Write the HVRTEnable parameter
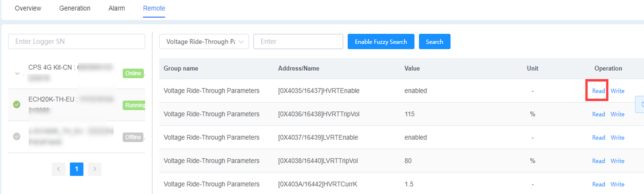Screen dimensions: 644x194 pos(617,91)
